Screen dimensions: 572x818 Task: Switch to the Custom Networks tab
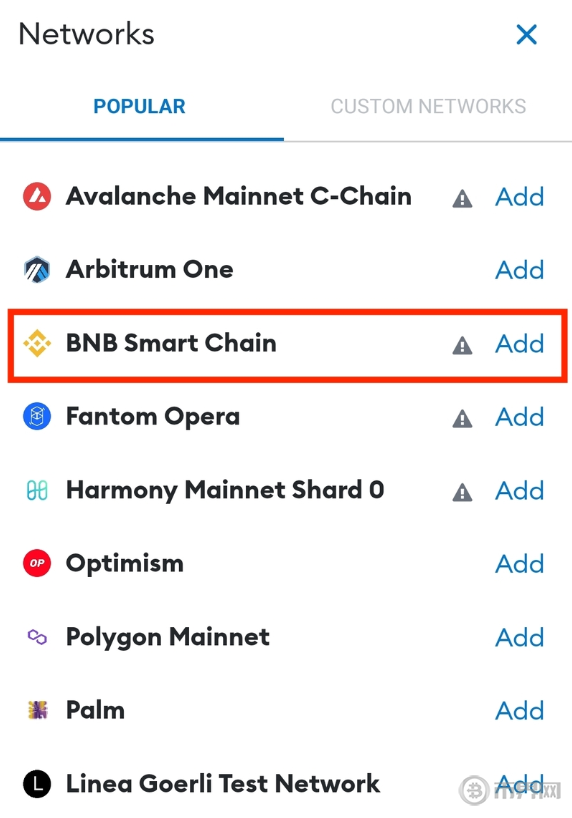[428, 106]
